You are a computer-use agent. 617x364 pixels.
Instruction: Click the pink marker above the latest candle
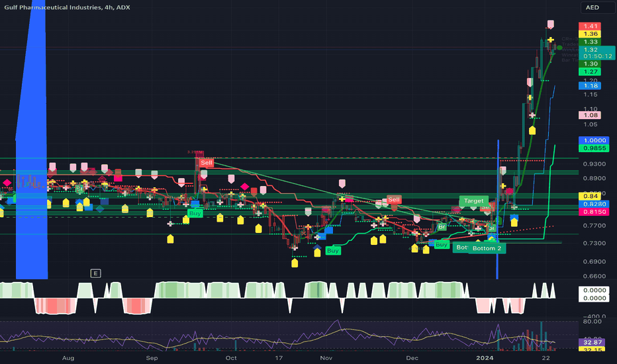(x=551, y=24)
